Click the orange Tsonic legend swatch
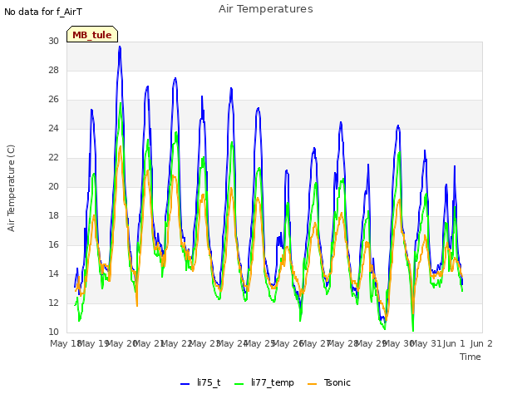Viewport: 532px width, 399px height. [x=313, y=384]
